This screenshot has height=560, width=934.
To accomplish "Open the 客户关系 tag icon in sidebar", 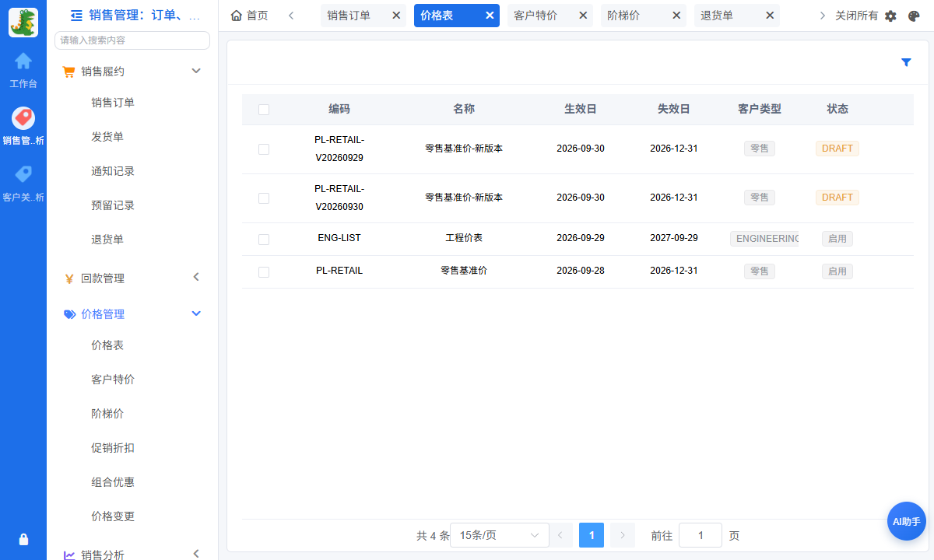I will point(23,174).
